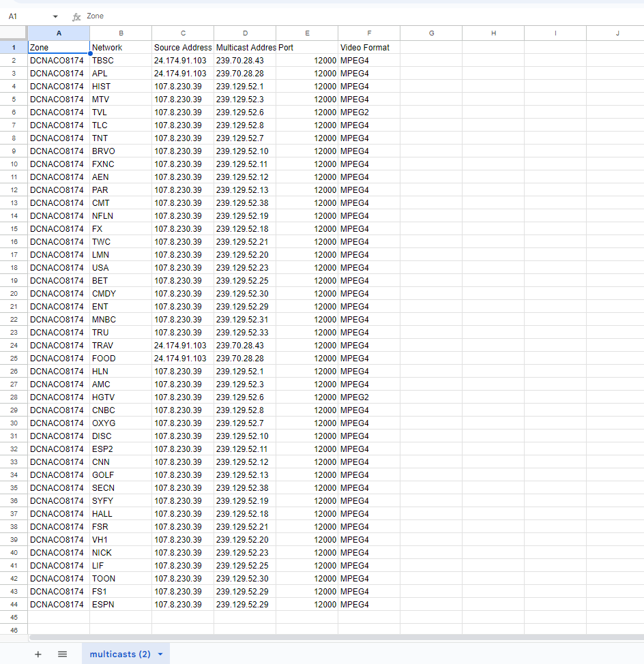Select column C header
The width and height of the screenshot is (644, 664).
[183, 33]
